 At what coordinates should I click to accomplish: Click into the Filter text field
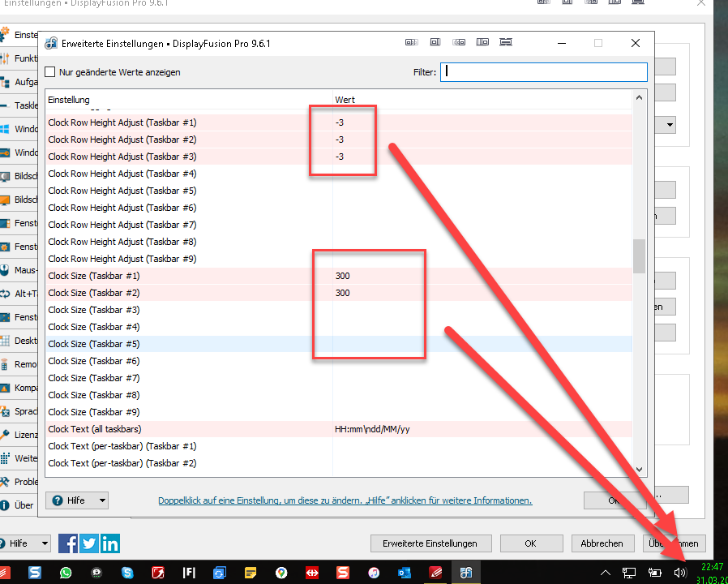tap(544, 72)
